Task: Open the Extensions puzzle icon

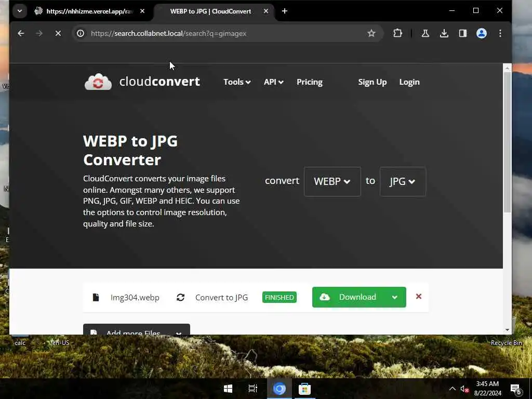Action: click(397, 33)
